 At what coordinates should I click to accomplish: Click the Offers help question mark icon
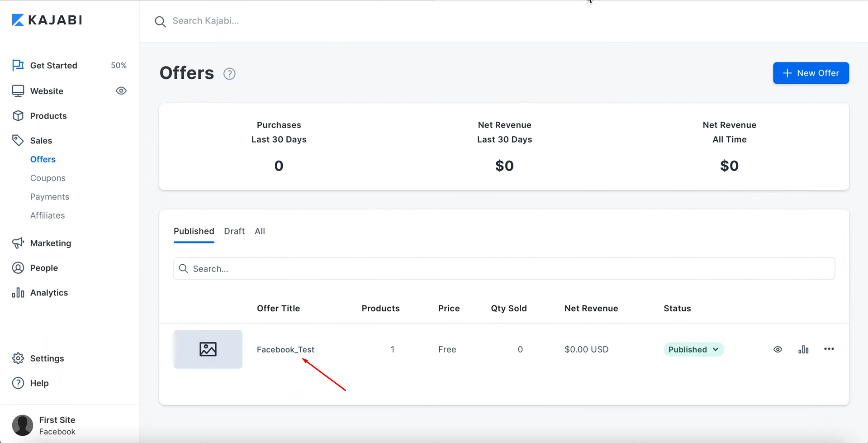tap(229, 74)
